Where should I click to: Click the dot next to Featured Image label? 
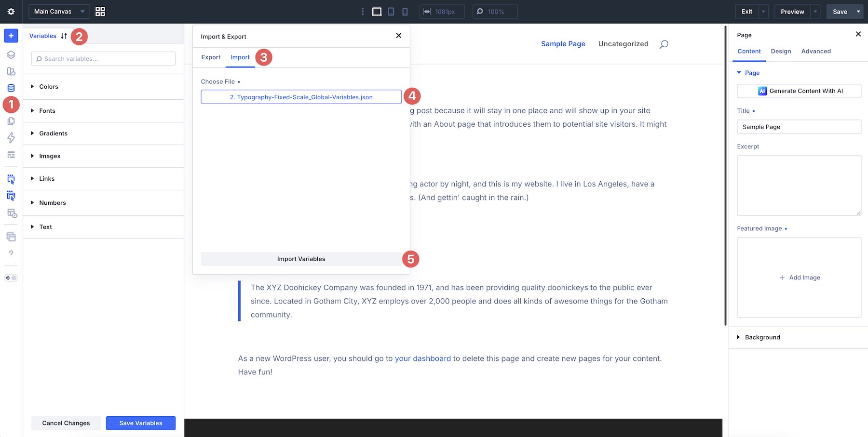[786, 229]
